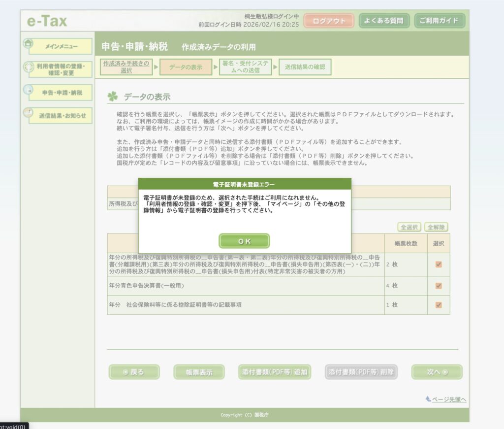Uncheck the 青色申告決算書(一般用) row checkbox
The height and width of the screenshot is (429, 504).
coord(439,286)
